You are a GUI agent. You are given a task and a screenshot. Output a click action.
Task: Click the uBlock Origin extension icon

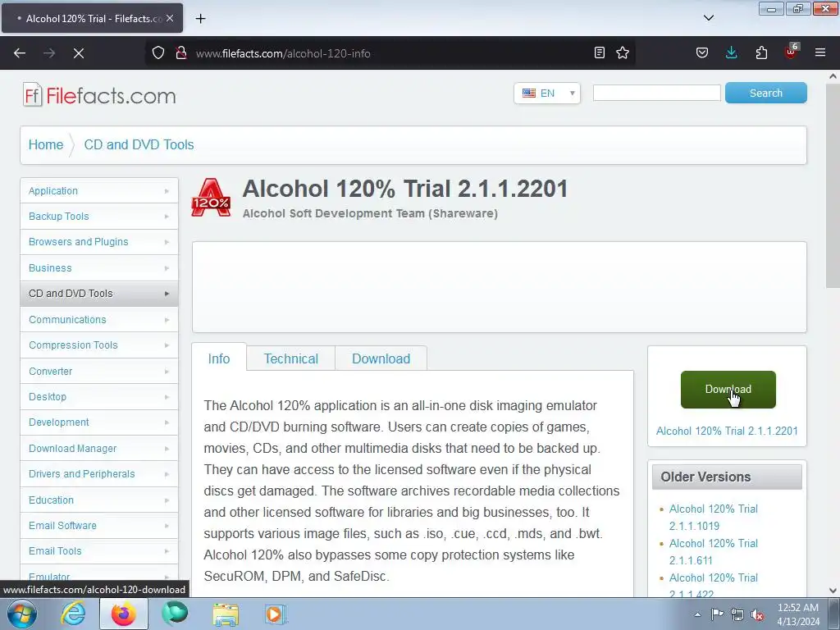click(792, 52)
